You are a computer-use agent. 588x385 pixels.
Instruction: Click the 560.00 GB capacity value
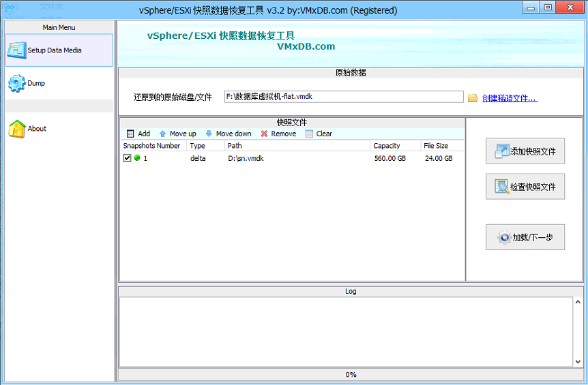pyautogui.click(x=390, y=158)
